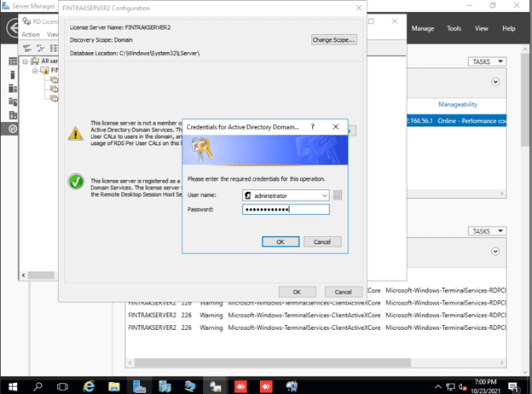Click the yellow warning triangle icon
Viewport: 532px width, 394px height.
click(75, 133)
